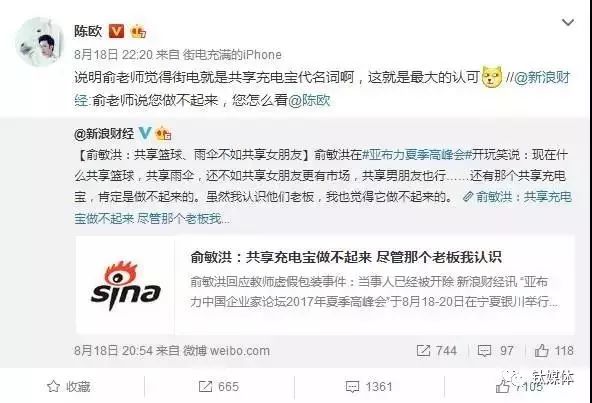Click the membership crown badge beside 陈欧
Screen dimensions: 592x403
138,32
